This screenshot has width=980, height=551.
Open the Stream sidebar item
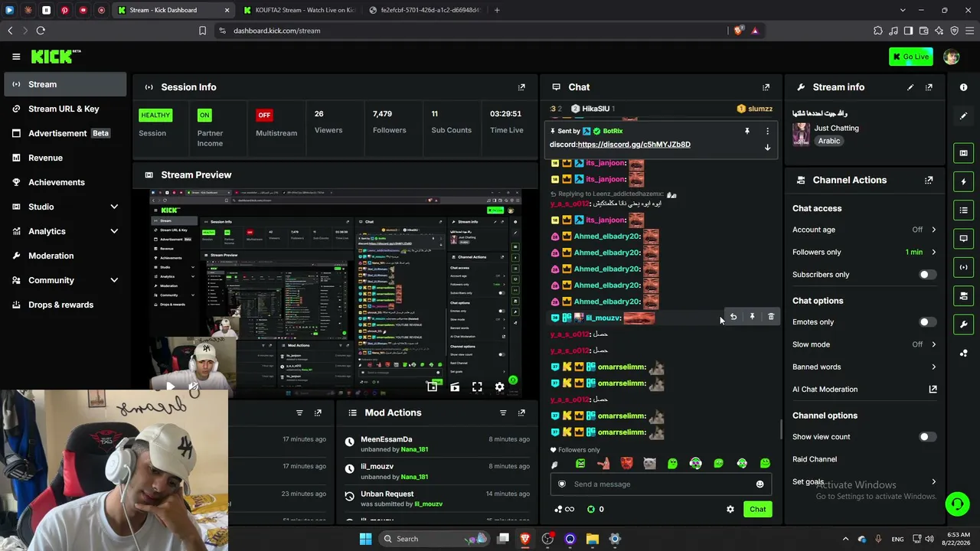(65, 84)
